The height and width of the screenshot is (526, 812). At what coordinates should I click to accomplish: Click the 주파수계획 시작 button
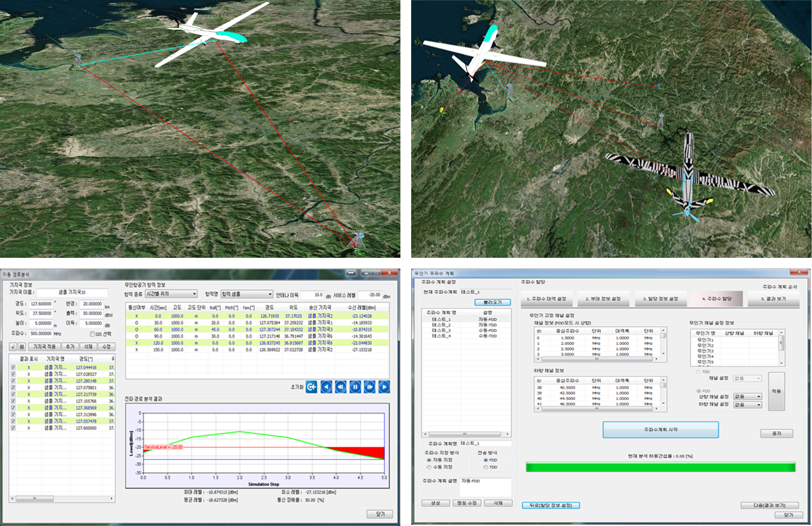(x=660, y=430)
